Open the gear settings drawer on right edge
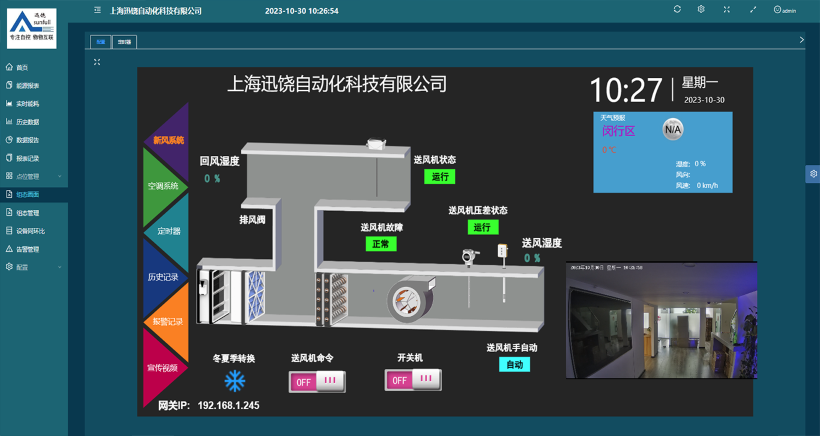Screen dimensions: 820x436 (x=813, y=174)
